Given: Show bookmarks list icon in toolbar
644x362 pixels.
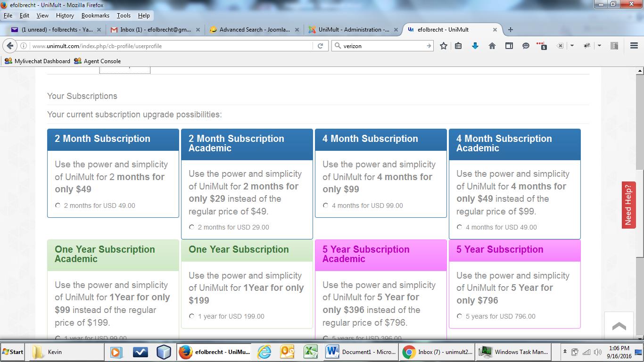Looking at the screenshot, I should [458, 46].
